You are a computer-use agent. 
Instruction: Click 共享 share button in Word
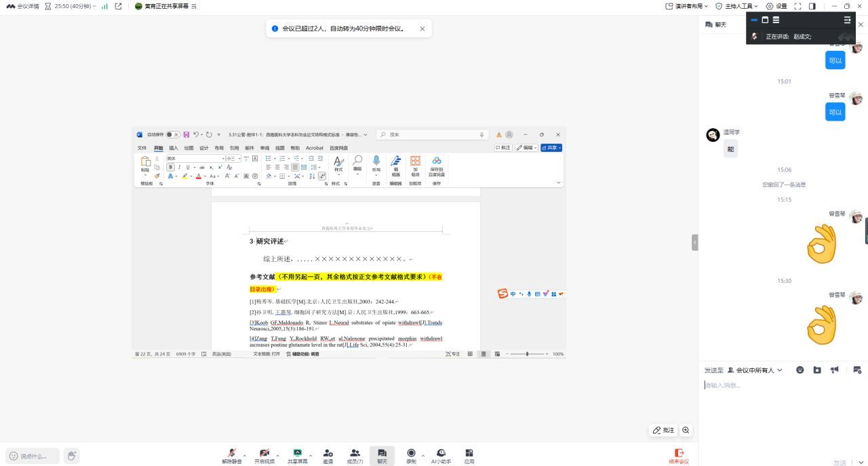tap(551, 148)
